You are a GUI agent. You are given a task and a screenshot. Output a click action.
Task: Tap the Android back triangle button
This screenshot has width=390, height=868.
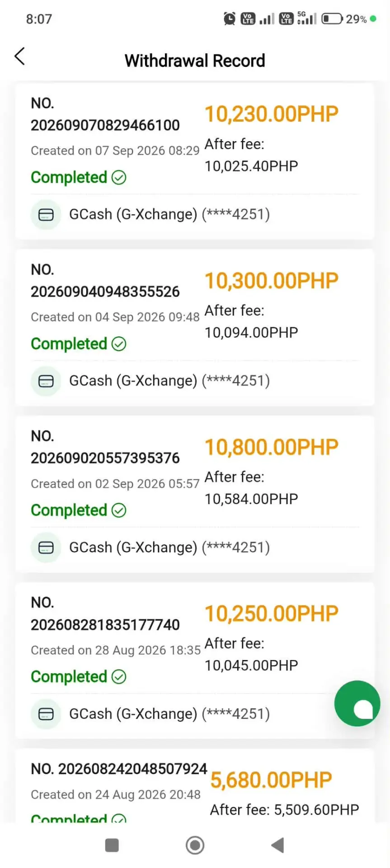(277, 845)
